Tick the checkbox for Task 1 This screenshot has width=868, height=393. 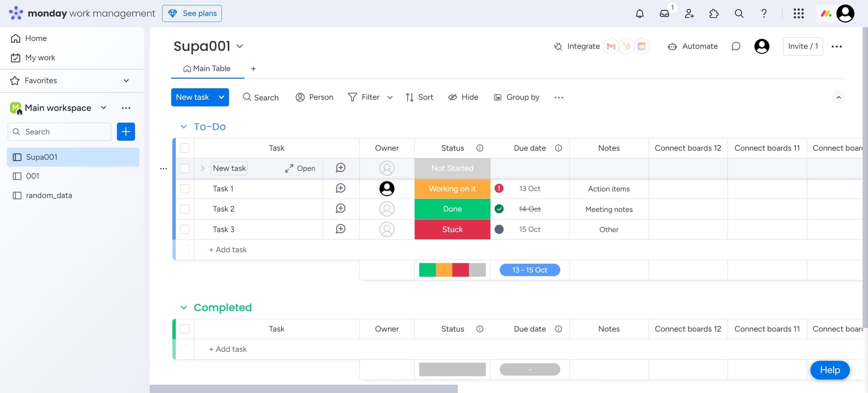185,189
